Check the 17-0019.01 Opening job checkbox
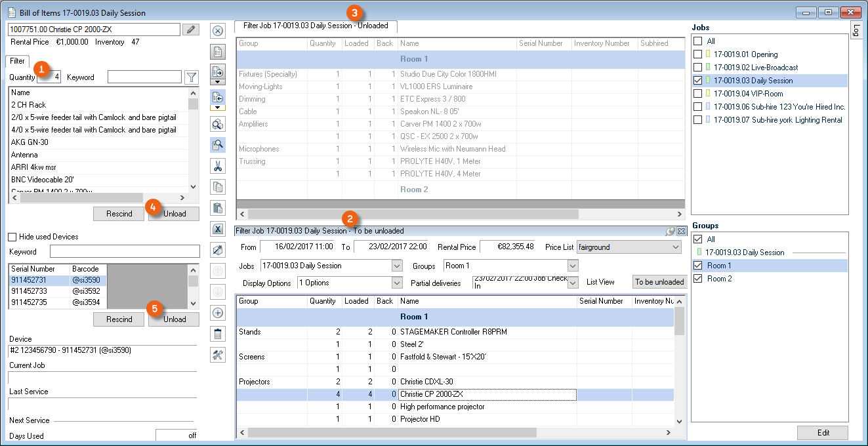The height and width of the screenshot is (446, 868). 698,54
